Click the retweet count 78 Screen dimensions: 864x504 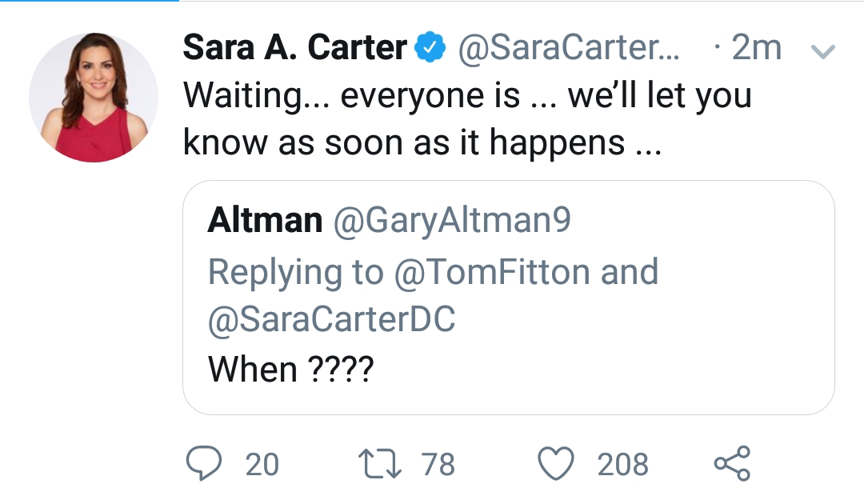438,464
